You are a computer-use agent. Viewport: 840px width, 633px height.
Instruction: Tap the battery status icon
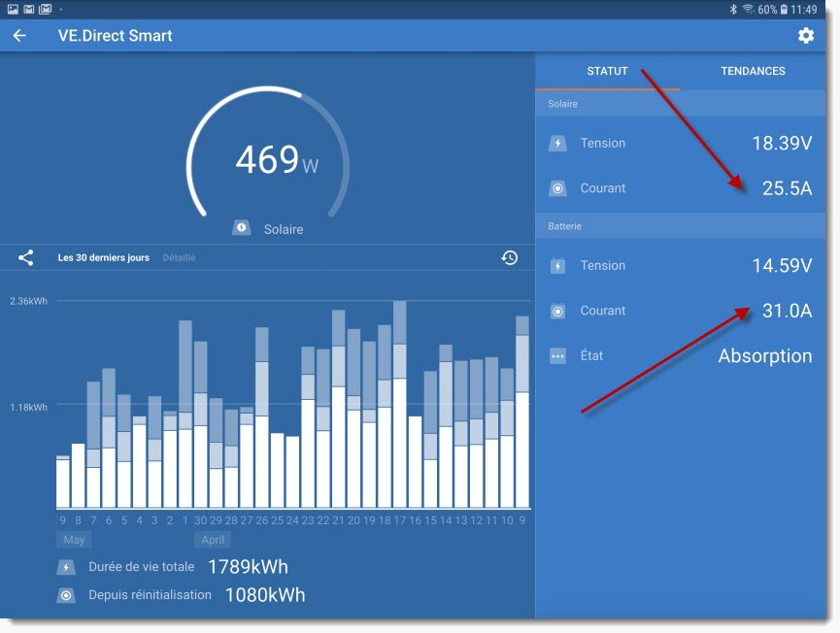784,9
